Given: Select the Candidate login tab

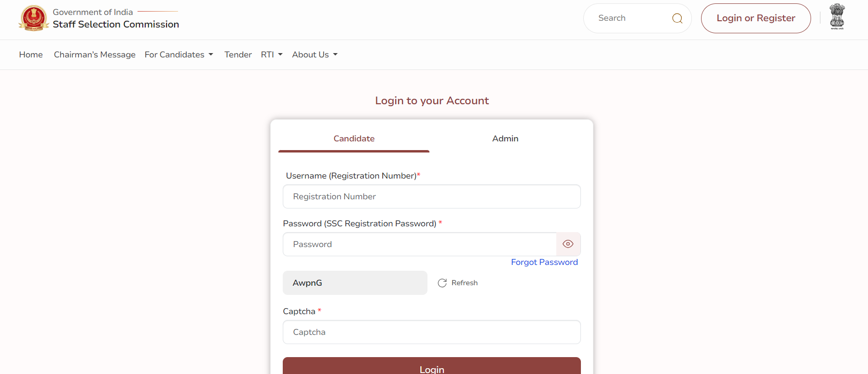Looking at the screenshot, I should [x=354, y=139].
